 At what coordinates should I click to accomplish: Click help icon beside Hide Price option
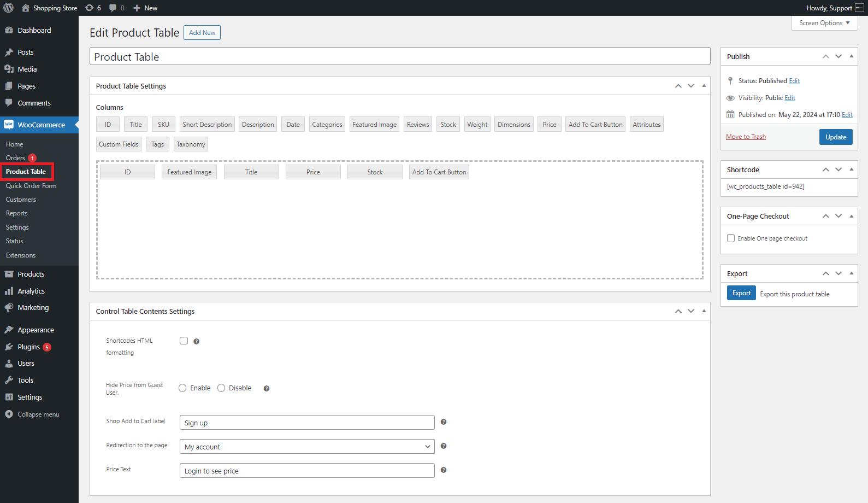(267, 389)
